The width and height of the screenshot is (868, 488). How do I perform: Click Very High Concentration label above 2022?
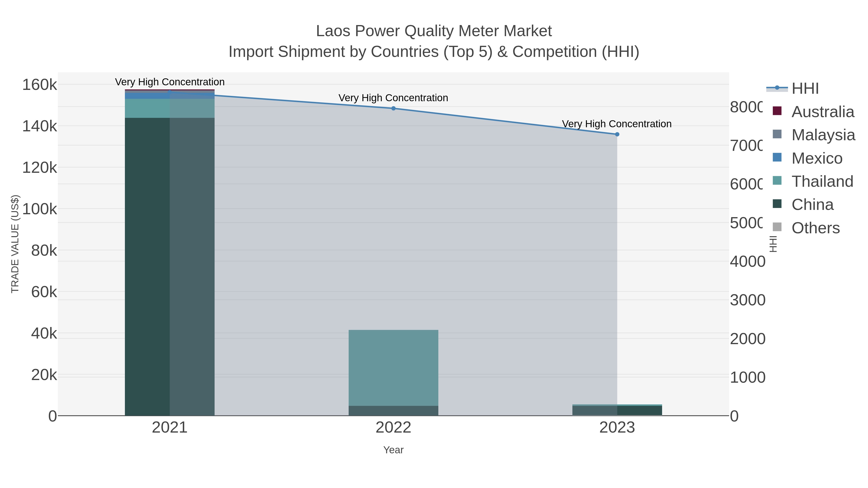click(x=393, y=98)
